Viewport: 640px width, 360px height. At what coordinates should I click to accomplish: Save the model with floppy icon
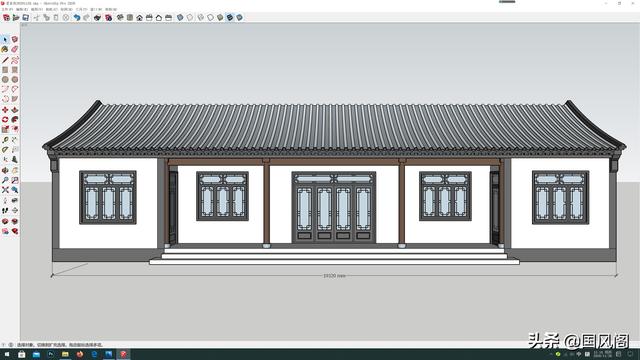[x=26, y=18]
